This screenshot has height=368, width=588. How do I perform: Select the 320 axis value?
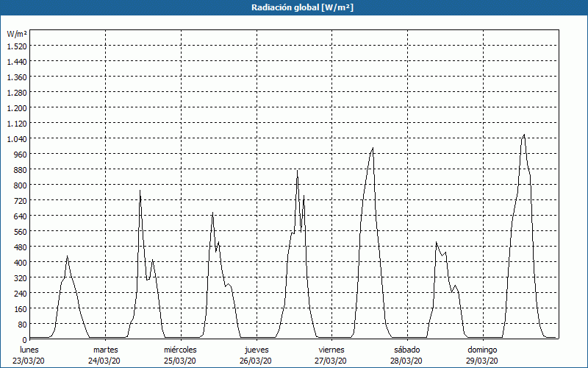(x=21, y=278)
